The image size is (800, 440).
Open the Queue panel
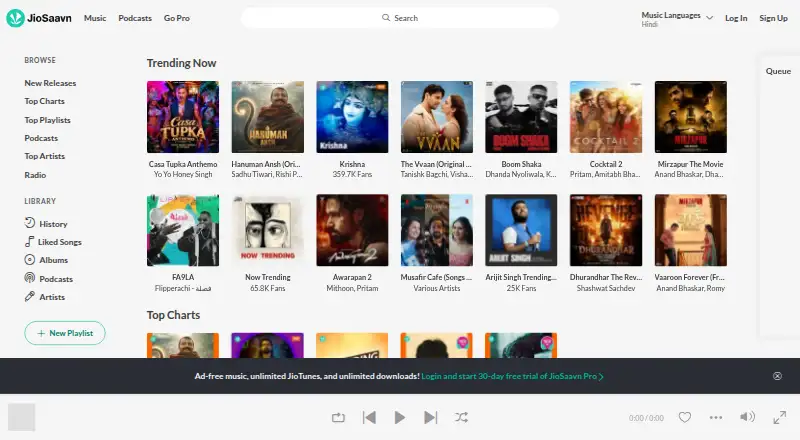(778, 71)
